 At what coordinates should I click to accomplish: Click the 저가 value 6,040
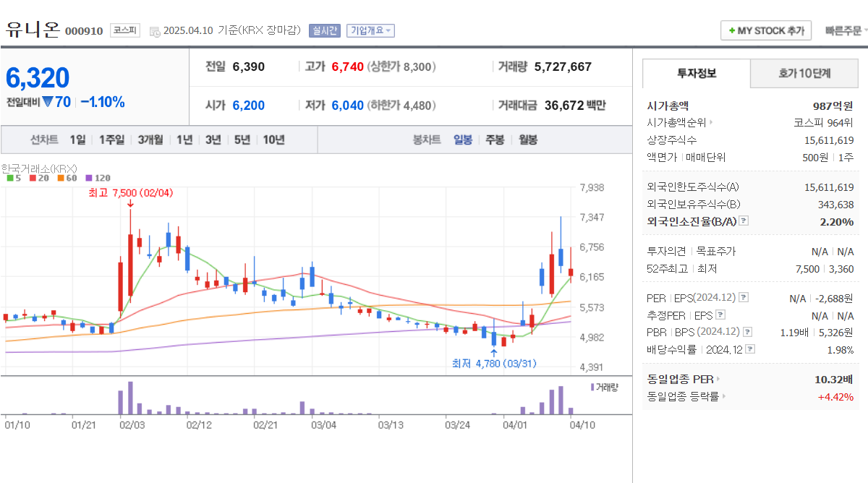pos(348,106)
